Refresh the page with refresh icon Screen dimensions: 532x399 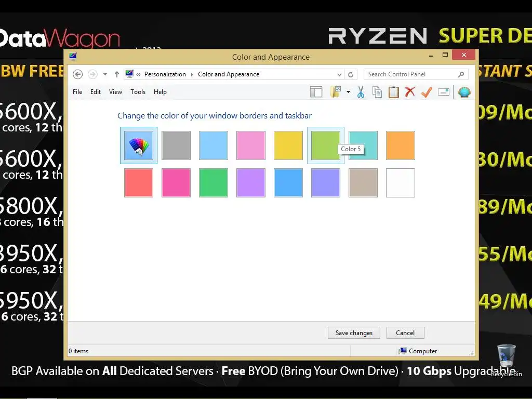pyautogui.click(x=351, y=74)
